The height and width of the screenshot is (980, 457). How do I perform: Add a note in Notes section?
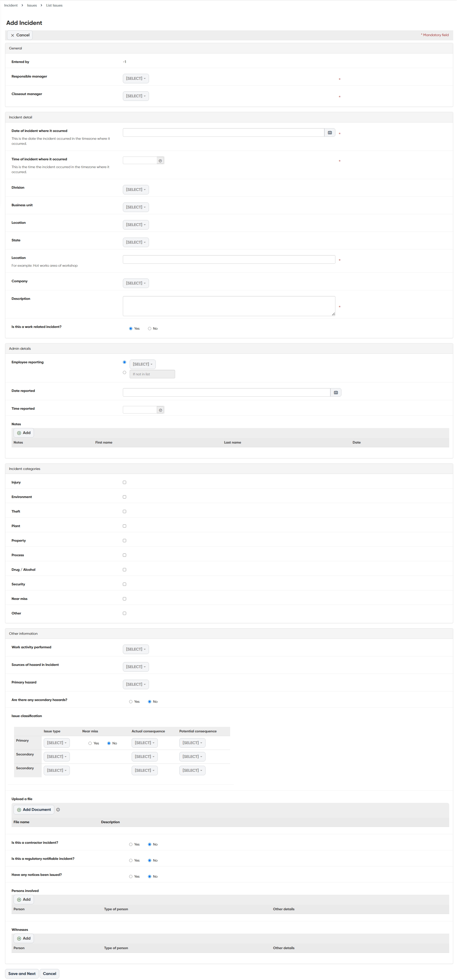click(24, 433)
